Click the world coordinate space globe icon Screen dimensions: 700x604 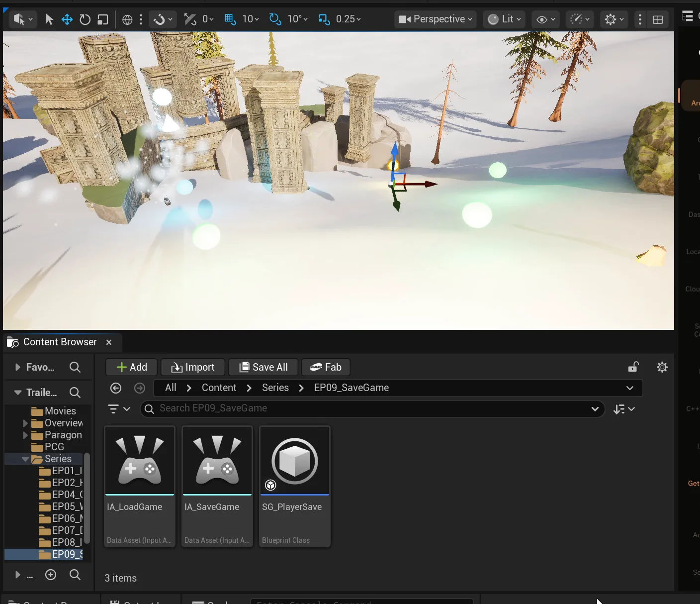127,19
